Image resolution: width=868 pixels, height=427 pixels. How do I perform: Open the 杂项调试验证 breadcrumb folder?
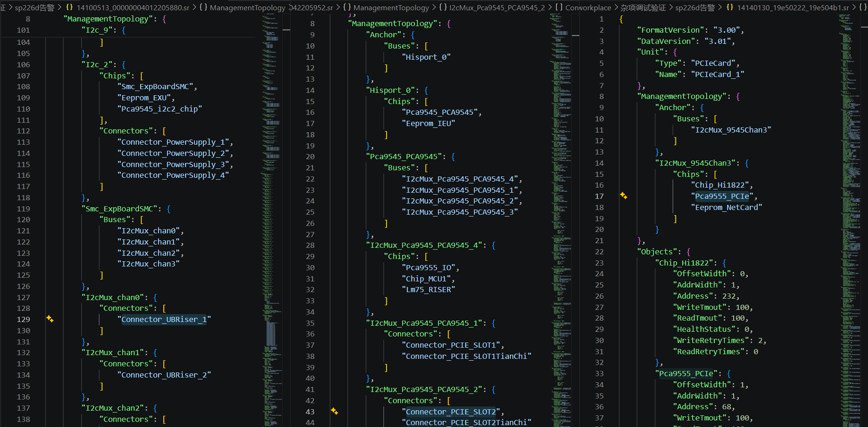point(643,7)
